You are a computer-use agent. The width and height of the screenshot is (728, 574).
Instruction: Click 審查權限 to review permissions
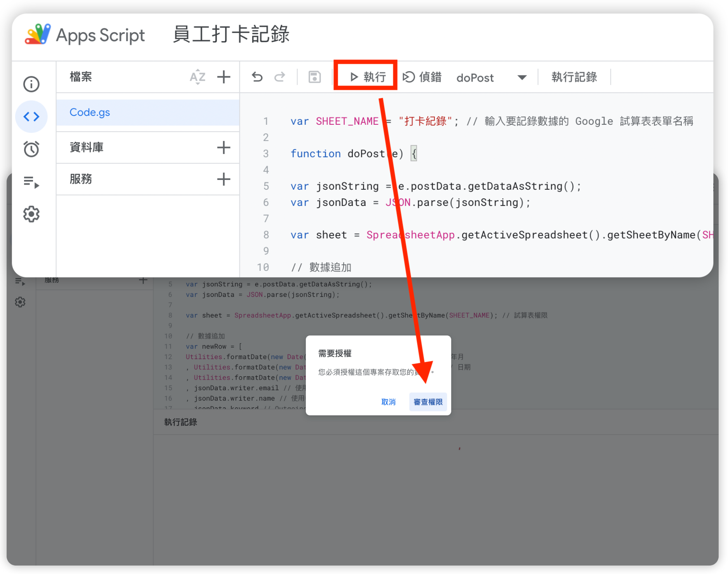pos(428,402)
